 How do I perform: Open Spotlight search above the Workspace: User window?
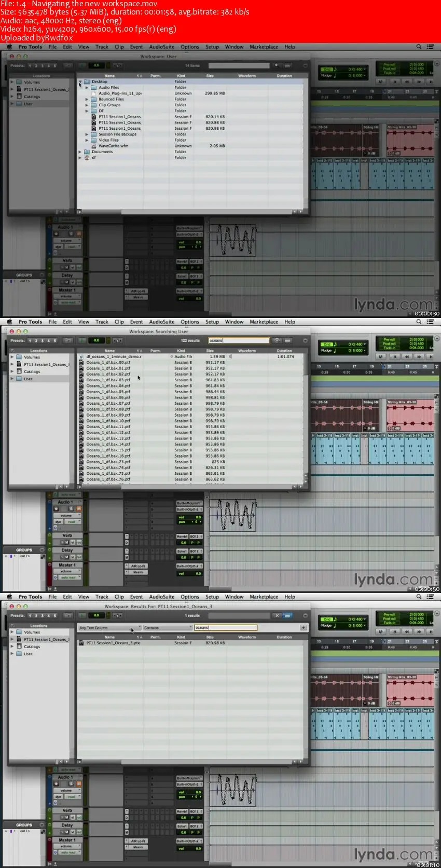[419, 47]
